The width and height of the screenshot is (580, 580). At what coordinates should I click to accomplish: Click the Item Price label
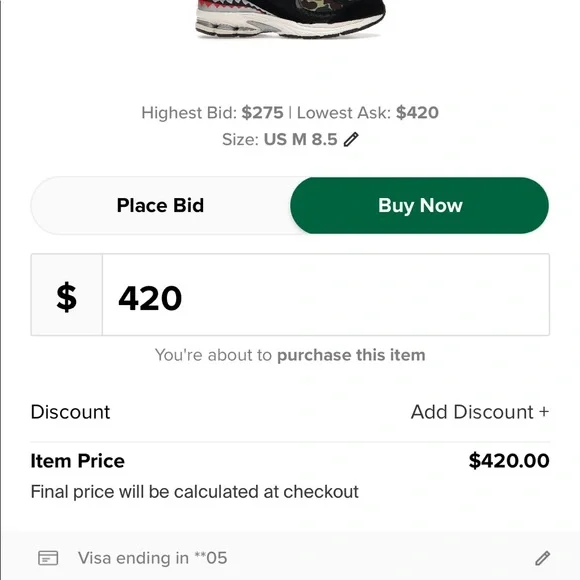[78, 461]
